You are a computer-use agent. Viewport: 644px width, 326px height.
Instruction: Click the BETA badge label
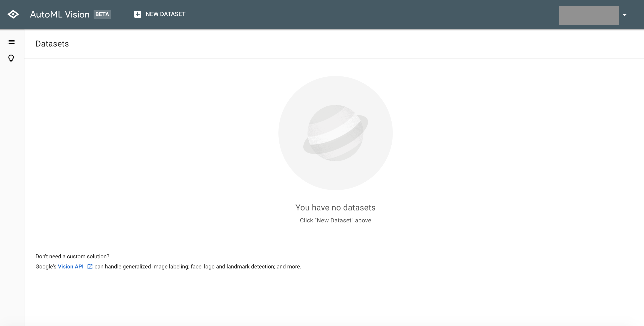click(x=102, y=14)
